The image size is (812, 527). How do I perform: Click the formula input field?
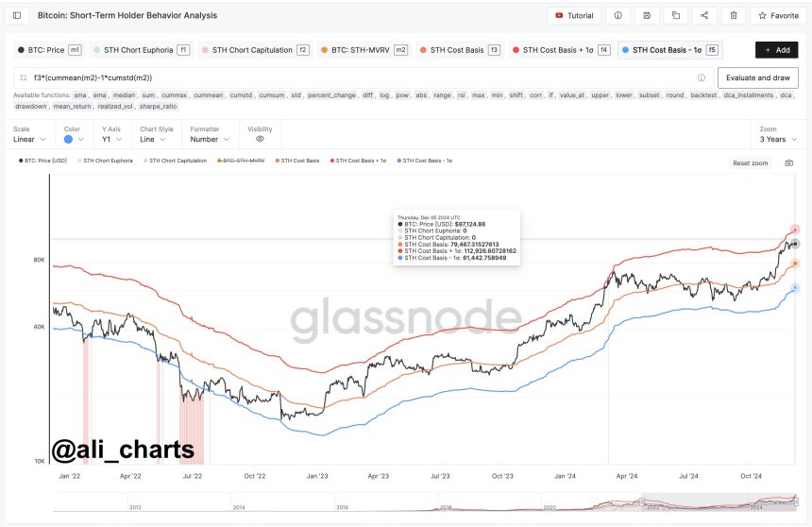[359, 77]
